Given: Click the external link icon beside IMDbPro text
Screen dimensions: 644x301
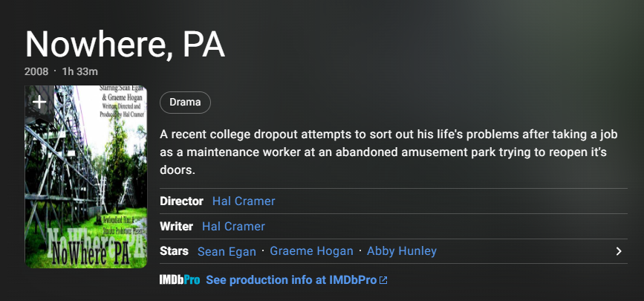Looking at the screenshot, I should [x=383, y=280].
